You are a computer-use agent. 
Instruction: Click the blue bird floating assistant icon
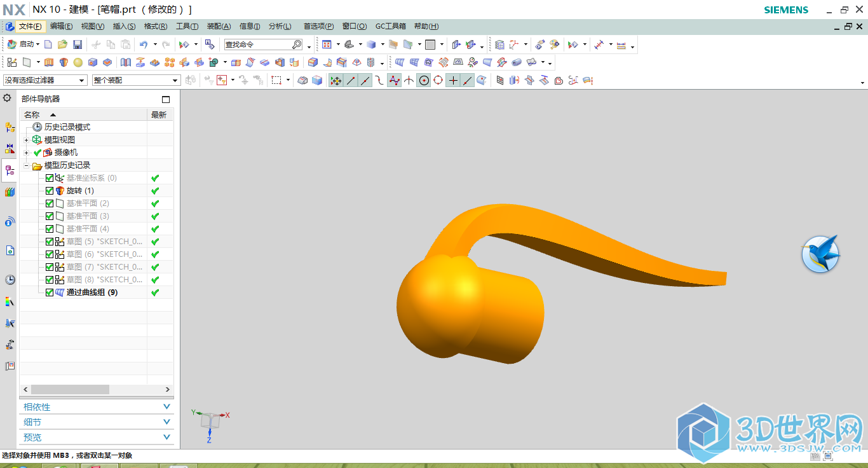(x=820, y=254)
